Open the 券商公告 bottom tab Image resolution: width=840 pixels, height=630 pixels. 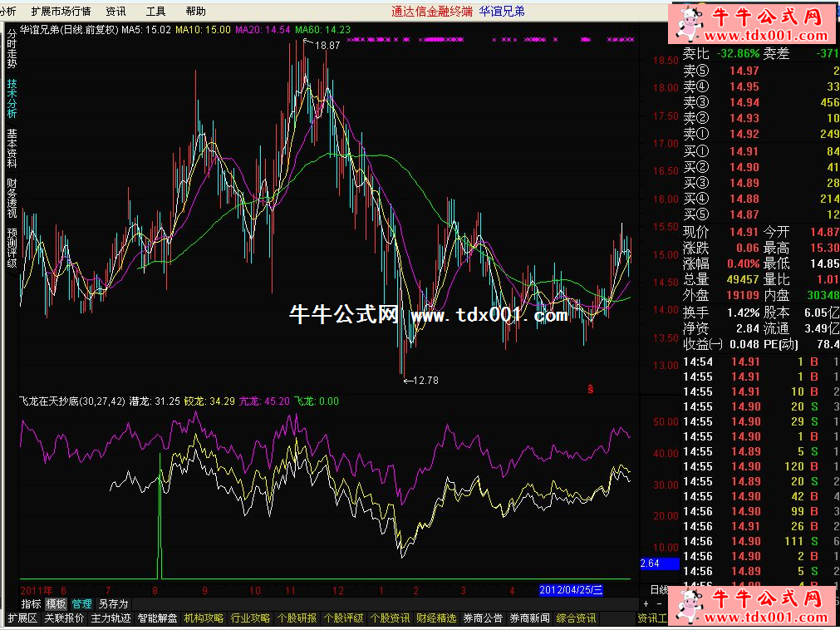click(484, 618)
